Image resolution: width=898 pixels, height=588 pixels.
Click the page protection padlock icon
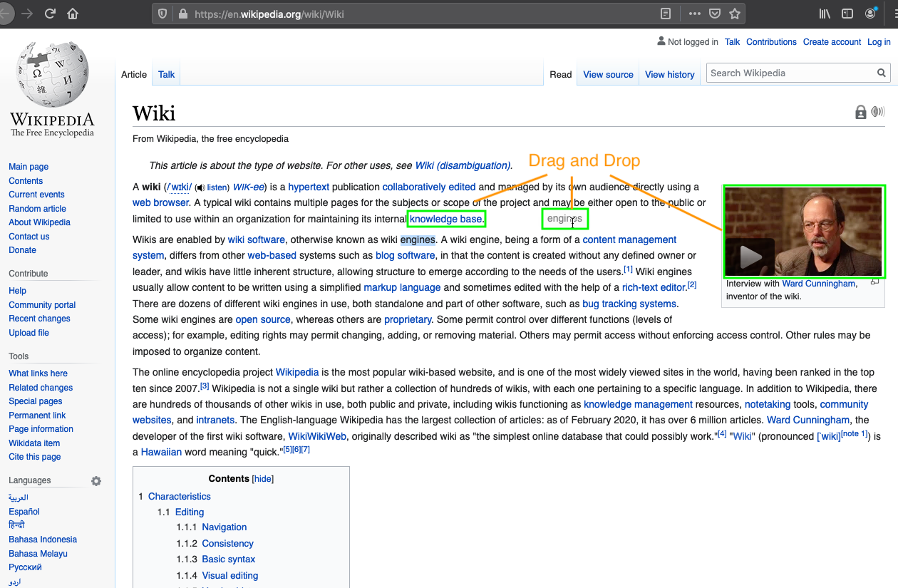[861, 112]
